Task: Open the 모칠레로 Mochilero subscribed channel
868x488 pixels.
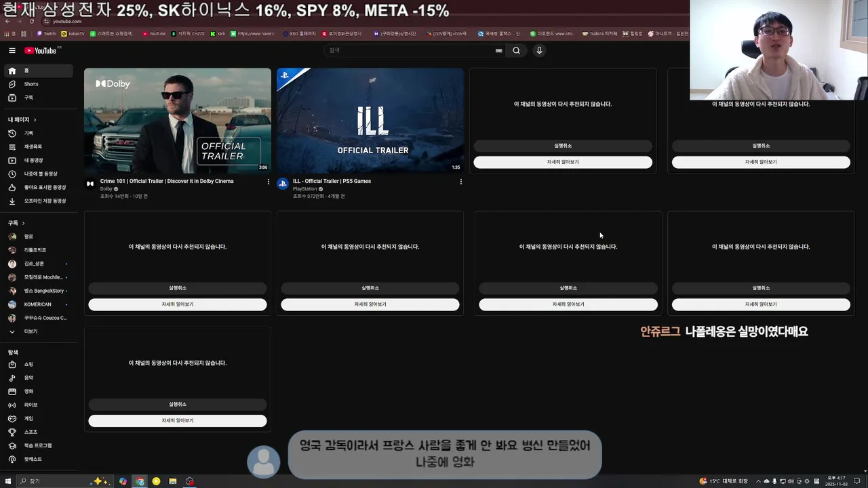Action: (38, 277)
